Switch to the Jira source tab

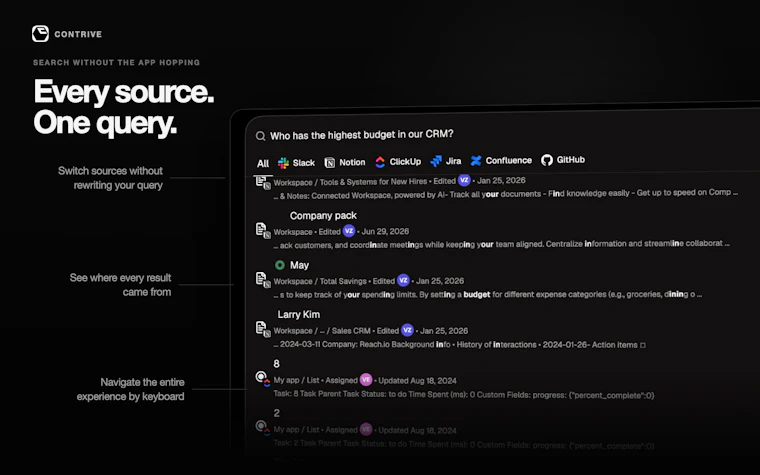[445, 161]
